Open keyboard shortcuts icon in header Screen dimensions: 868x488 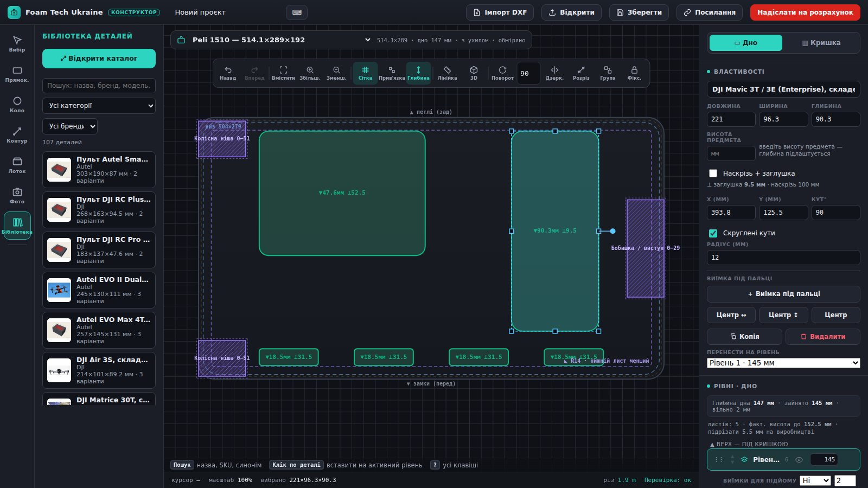[x=297, y=12]
